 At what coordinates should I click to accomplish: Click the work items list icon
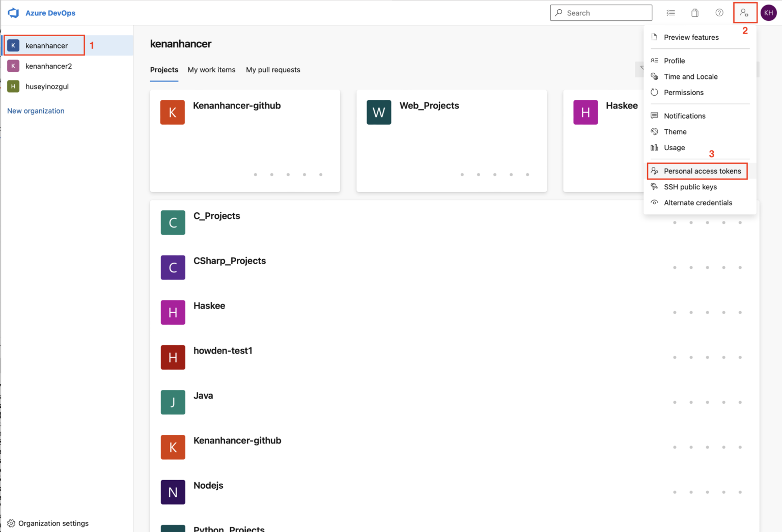[x=671, y=13]
